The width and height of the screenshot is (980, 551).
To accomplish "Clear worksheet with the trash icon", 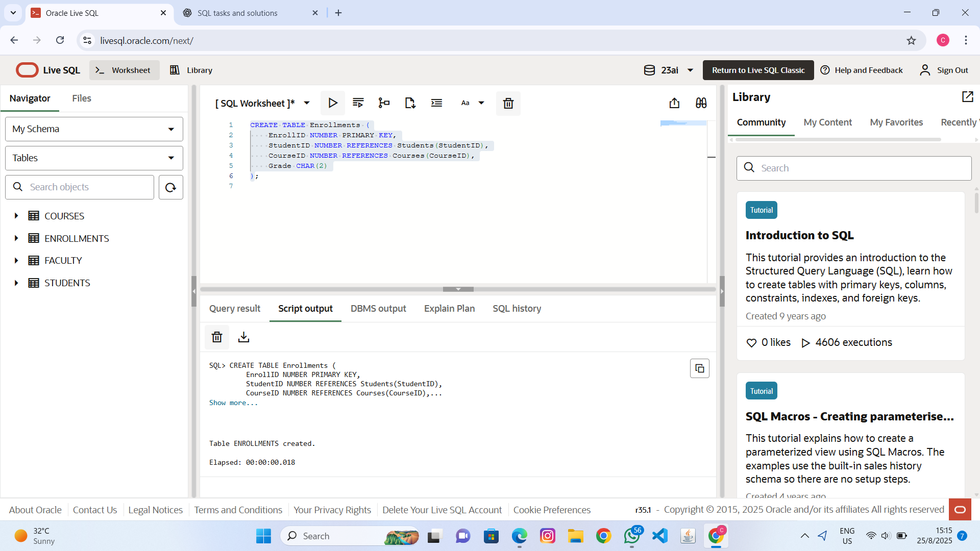I will coord(508,104).
